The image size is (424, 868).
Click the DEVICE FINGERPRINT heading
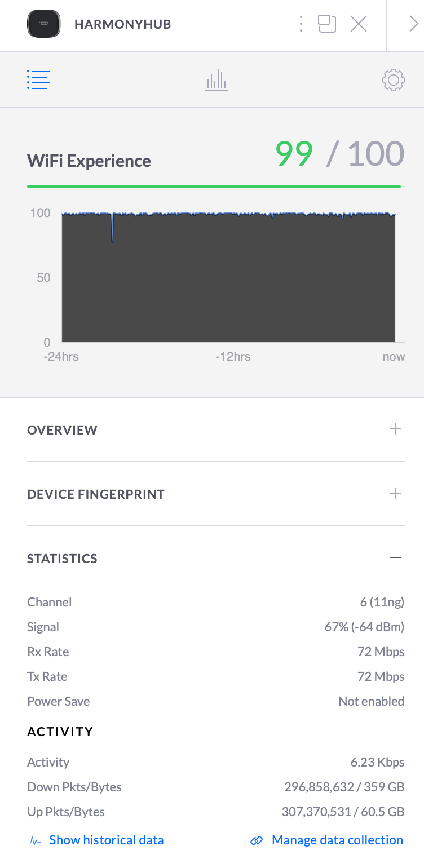[96, 494]
